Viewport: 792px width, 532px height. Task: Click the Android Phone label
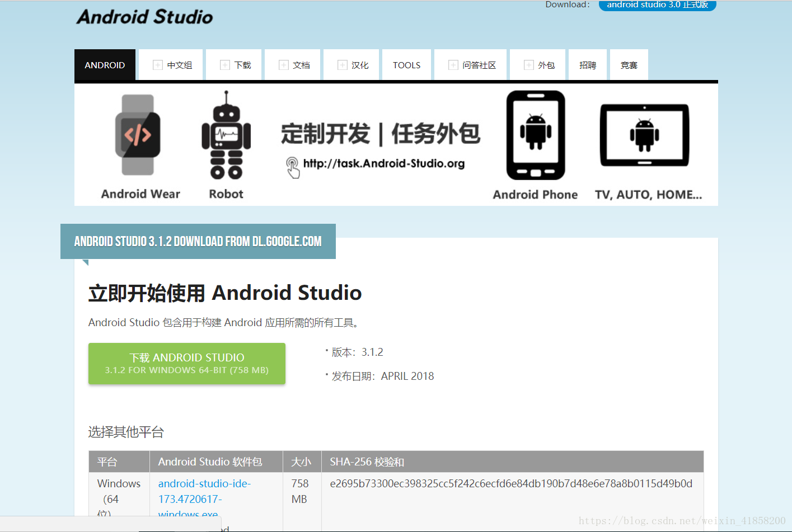535,195
